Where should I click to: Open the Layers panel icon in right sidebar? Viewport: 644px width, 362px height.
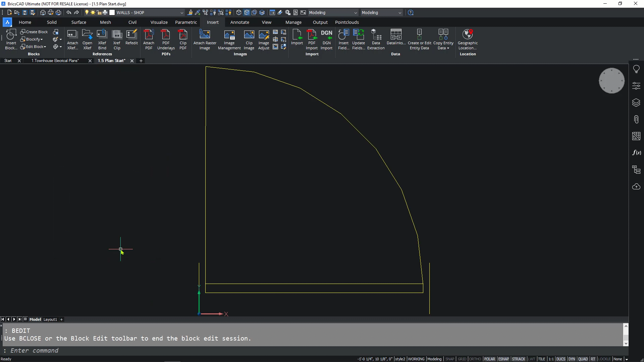636,103
